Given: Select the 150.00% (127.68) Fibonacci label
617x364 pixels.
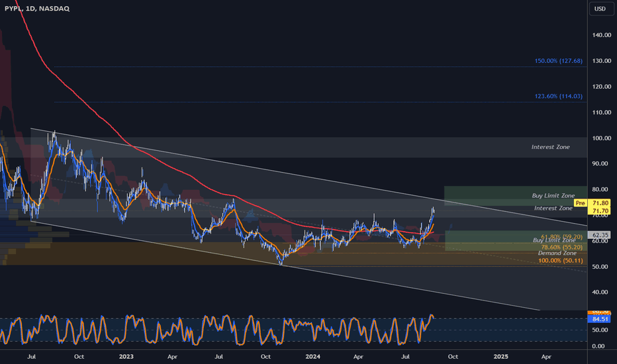Looking at the screenshot, I should pos(558,61).
